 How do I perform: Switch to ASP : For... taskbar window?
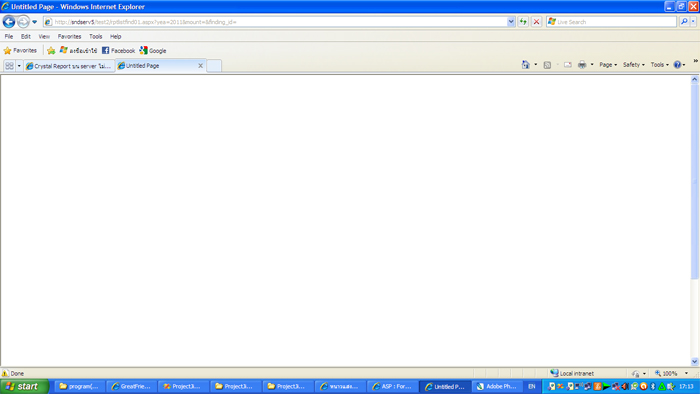point(392,386)
